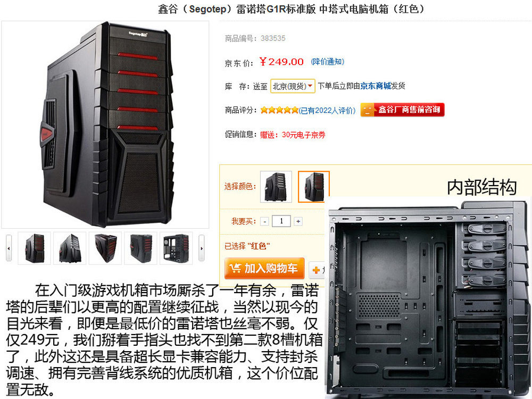Click the orange plus icon beside add-to-cart
Image resolution: width=532 pixels, height=399 pixels.
click(316, 270)
